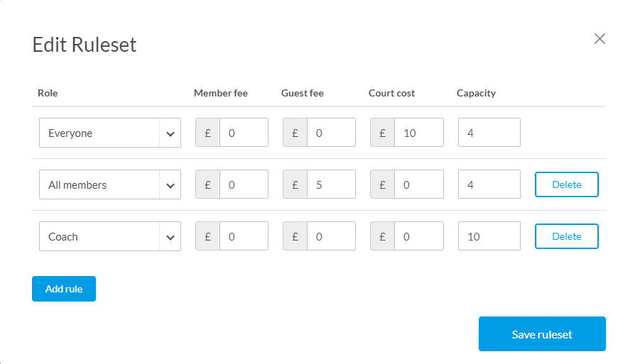The height and width of the screenshot is (364, 635).
Task: Focus Everyone row capacity field
Action: (489, 133)
